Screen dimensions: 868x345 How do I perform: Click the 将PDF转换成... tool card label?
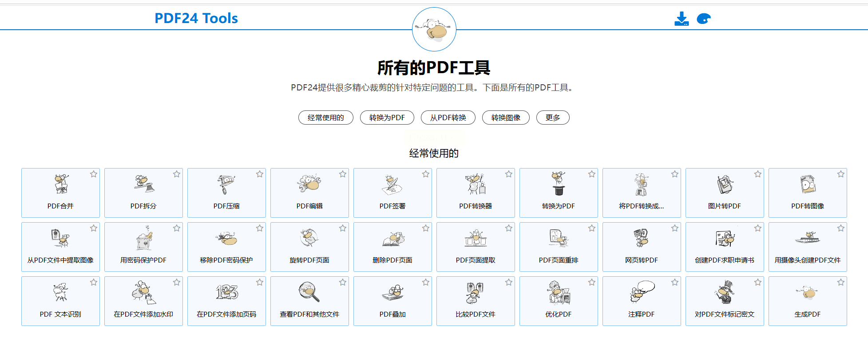(x=642, y=206)
